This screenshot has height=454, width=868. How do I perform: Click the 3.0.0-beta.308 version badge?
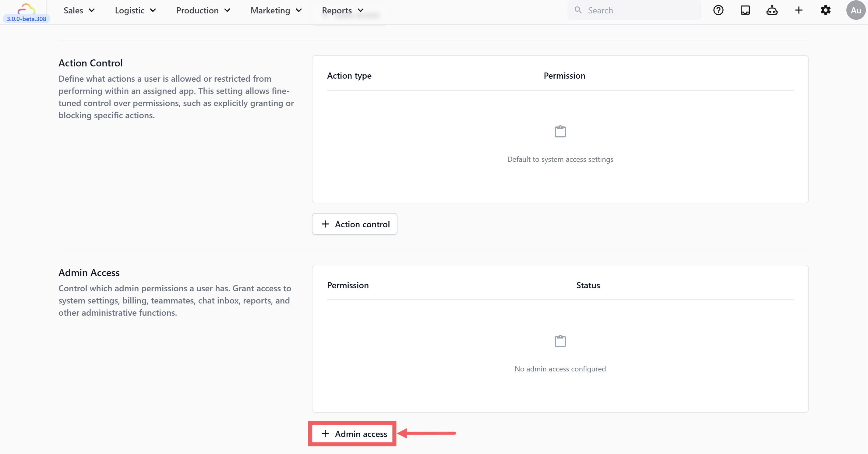[26, 19]
